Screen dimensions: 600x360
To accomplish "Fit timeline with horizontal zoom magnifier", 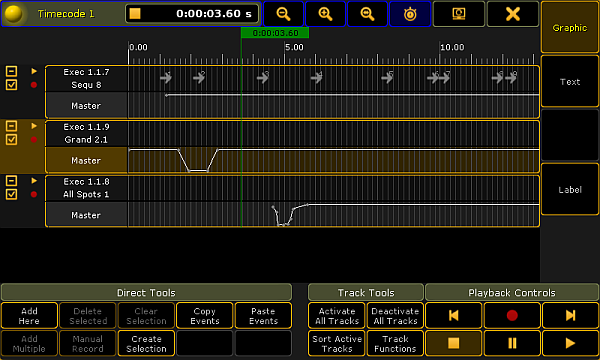I will click(x=367, y=14).
